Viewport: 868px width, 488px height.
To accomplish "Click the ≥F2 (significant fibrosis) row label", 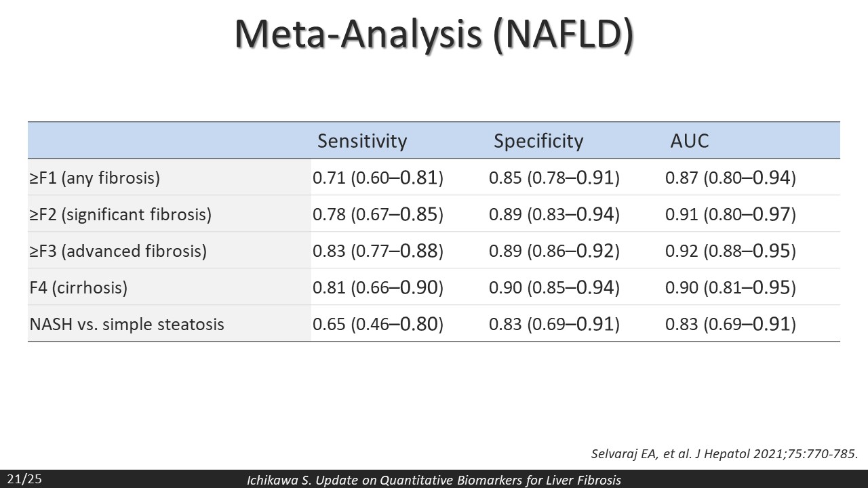I will tap(121, 215).
